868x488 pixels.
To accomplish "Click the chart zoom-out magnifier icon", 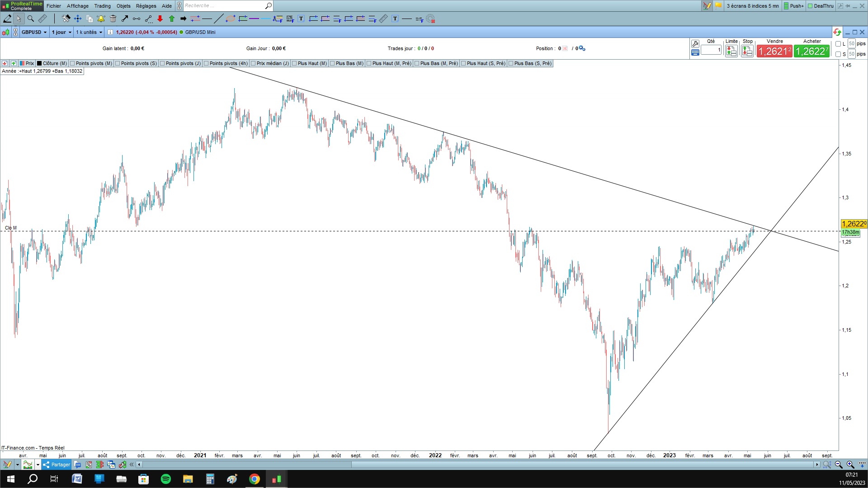I will pos(839,465).
